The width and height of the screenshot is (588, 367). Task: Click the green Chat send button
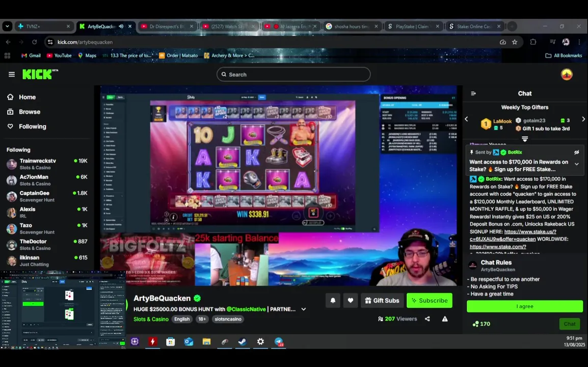[x=569, y=324]
